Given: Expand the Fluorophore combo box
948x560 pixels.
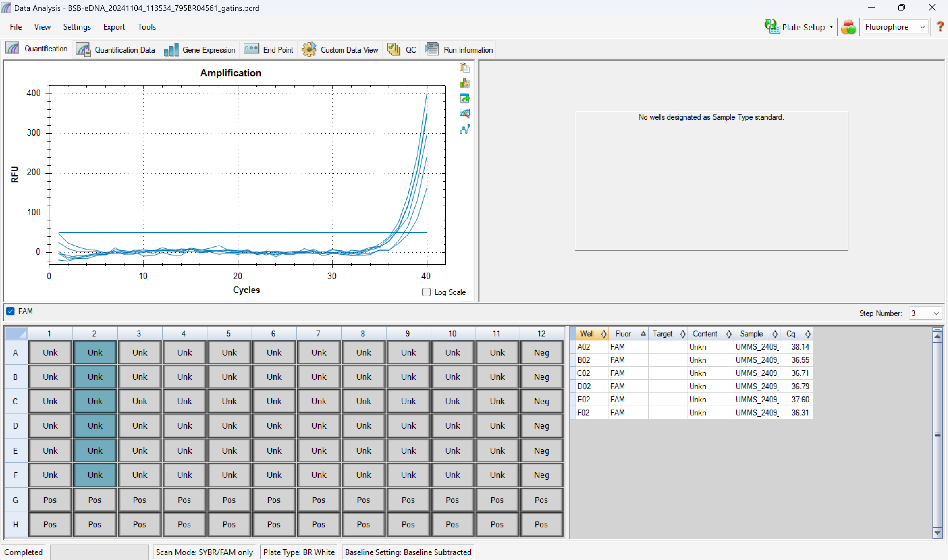Looking at the screenshot, I should (895, 27).
